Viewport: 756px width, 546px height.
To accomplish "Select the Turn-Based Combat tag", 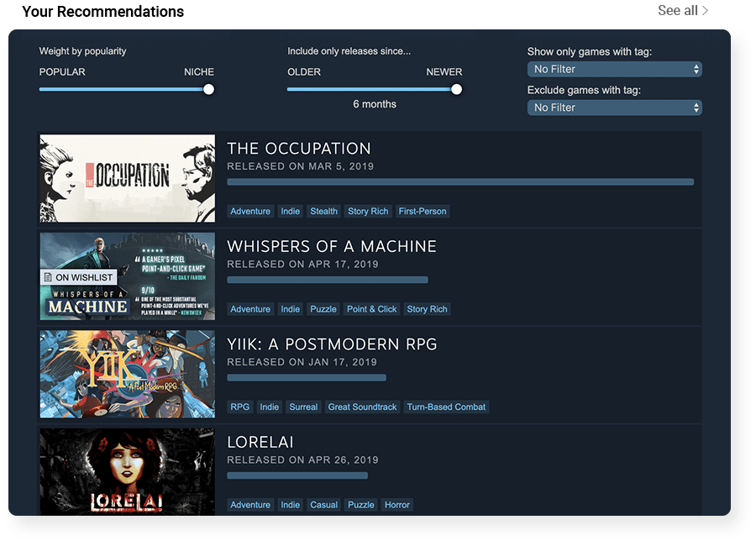I will pos(446,407).
